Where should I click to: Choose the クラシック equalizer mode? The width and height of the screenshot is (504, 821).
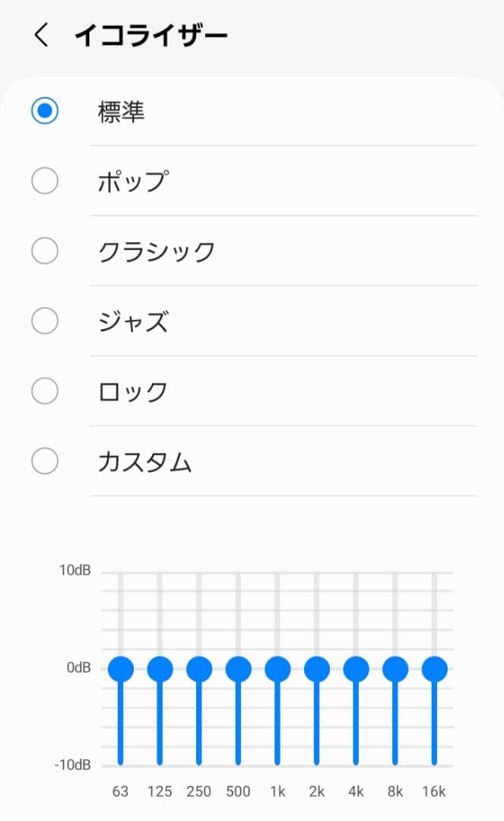coord(45,251)
